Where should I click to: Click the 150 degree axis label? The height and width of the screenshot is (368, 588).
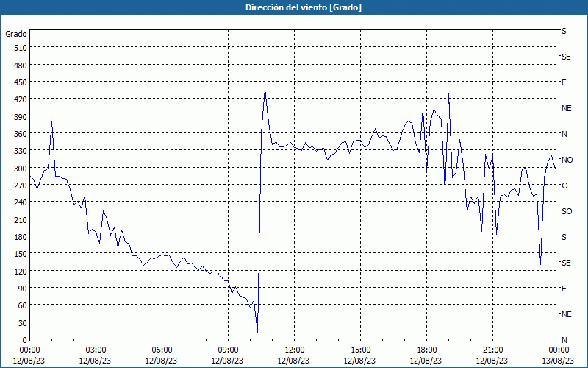click(20, 254)
